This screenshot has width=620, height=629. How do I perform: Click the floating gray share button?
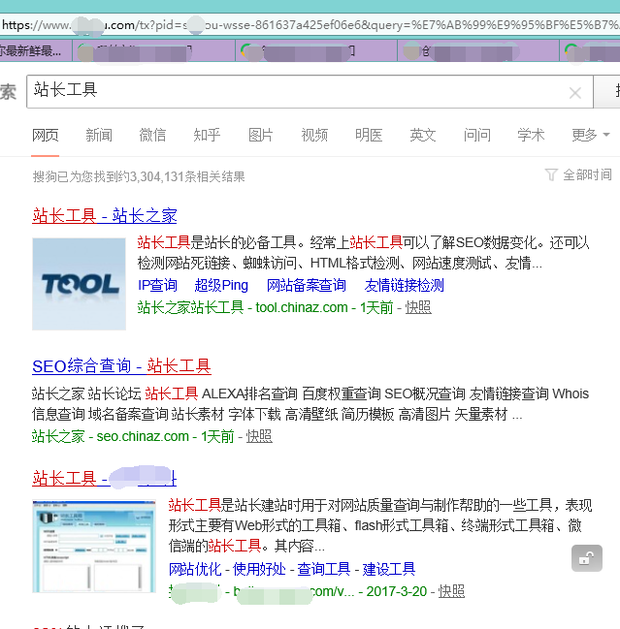click(x=587, y=558)
